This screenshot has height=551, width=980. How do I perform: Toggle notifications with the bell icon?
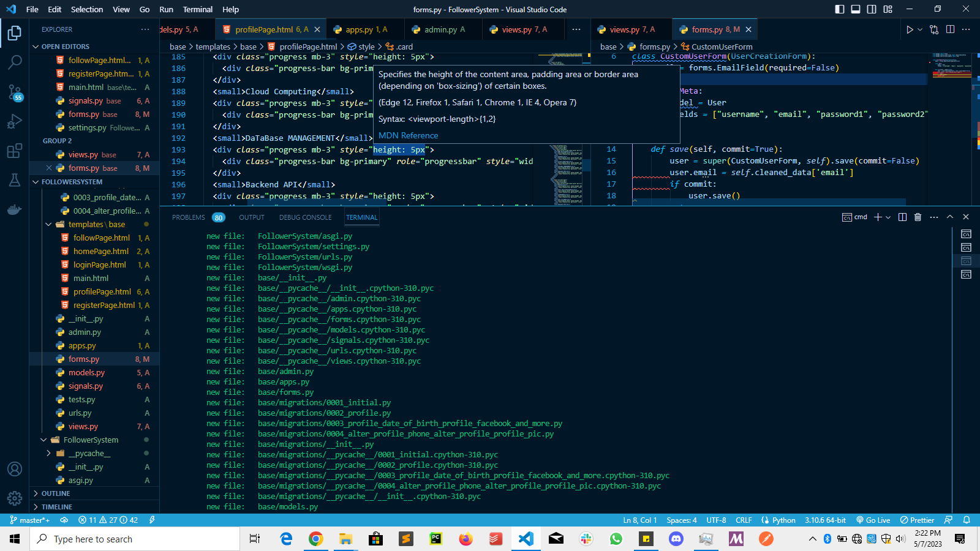(x=968, y=520)
